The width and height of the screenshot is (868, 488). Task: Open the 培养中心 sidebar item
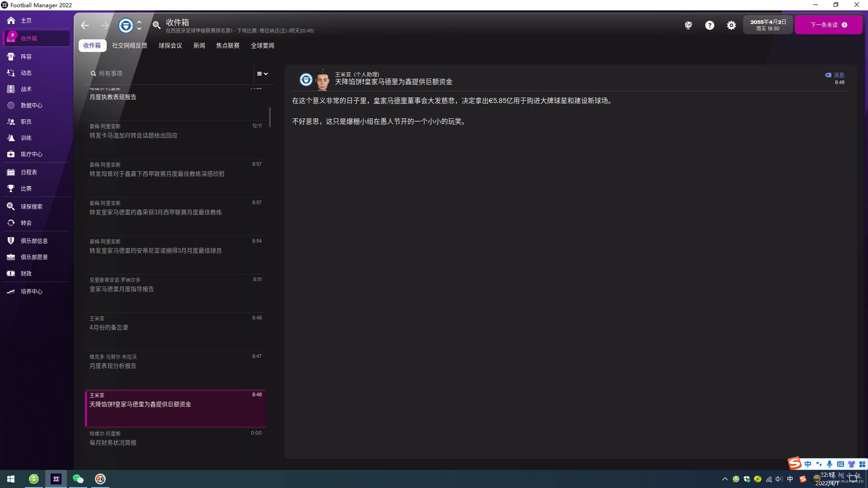tap(36, 291)
